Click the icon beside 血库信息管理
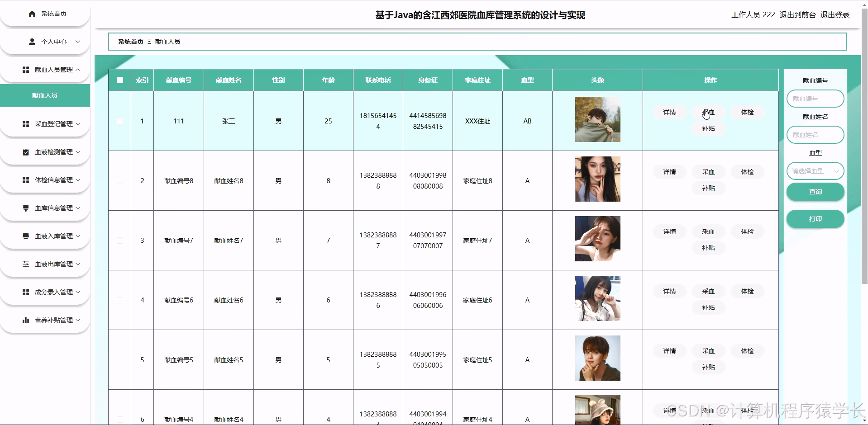Viewport: 868px width, 425px height. click(x=26, y=208)
